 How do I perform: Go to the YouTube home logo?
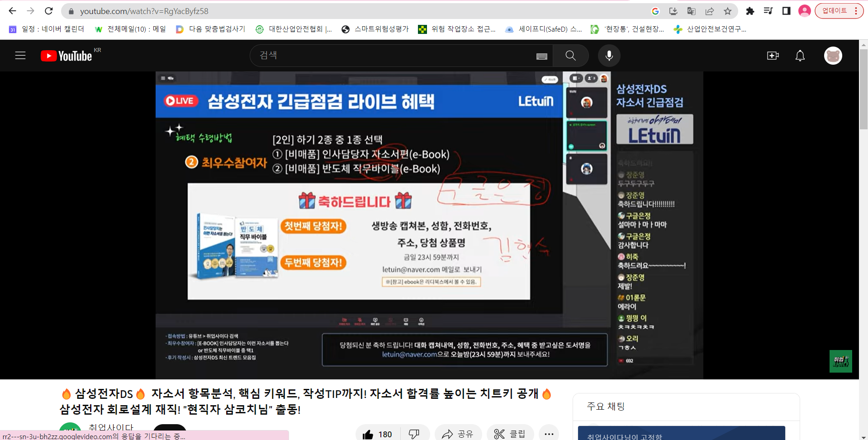tap(66, 56)
